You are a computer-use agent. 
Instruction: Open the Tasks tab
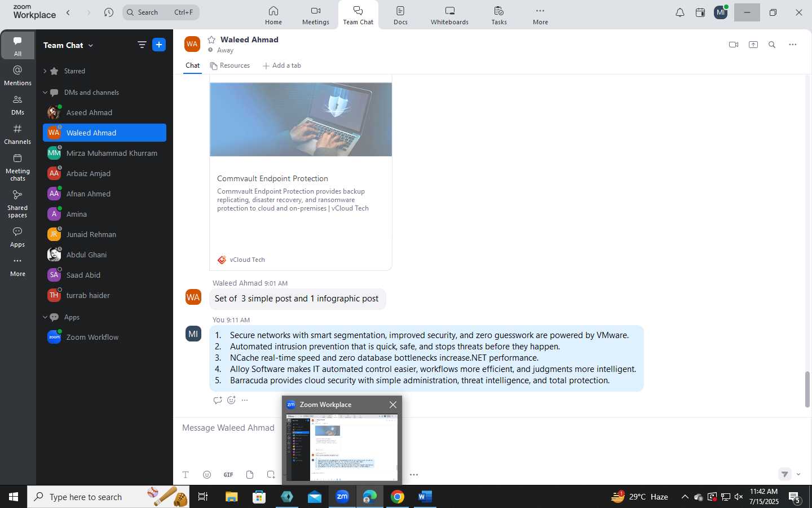(x=499, y=15)
